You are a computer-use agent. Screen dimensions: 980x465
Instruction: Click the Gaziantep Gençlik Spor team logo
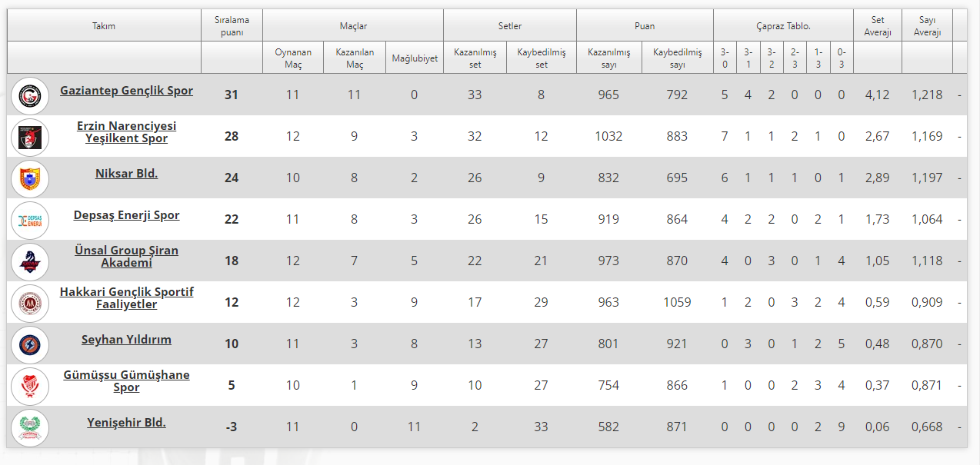click(x=31, y=95)
